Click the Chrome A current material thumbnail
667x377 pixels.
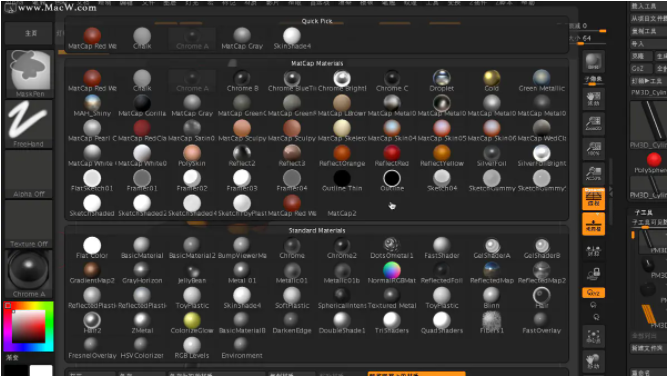pos(29,274)
